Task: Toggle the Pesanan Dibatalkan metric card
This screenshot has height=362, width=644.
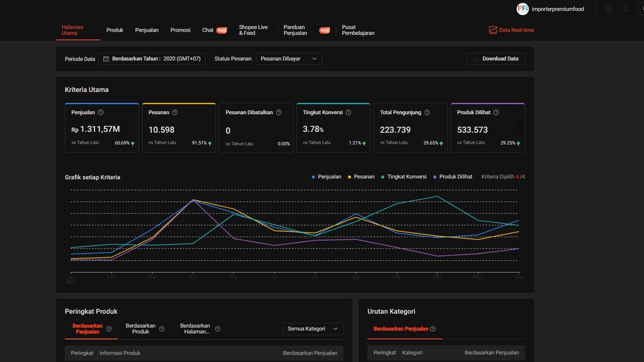Action: (256, 127)
